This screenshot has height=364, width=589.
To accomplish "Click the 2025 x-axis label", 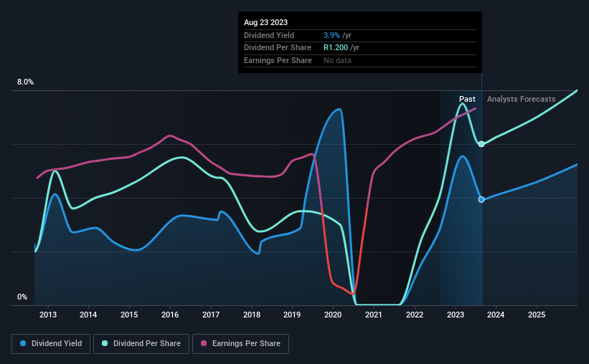I will [x=537, y=315].
